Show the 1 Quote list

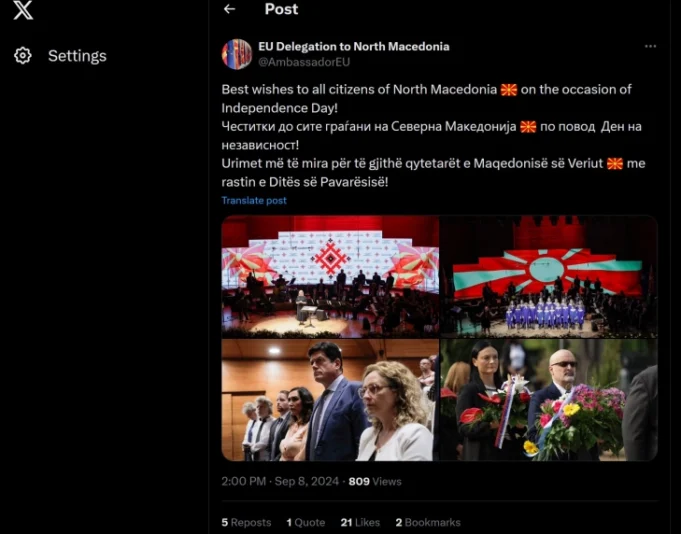coord(306,522)
